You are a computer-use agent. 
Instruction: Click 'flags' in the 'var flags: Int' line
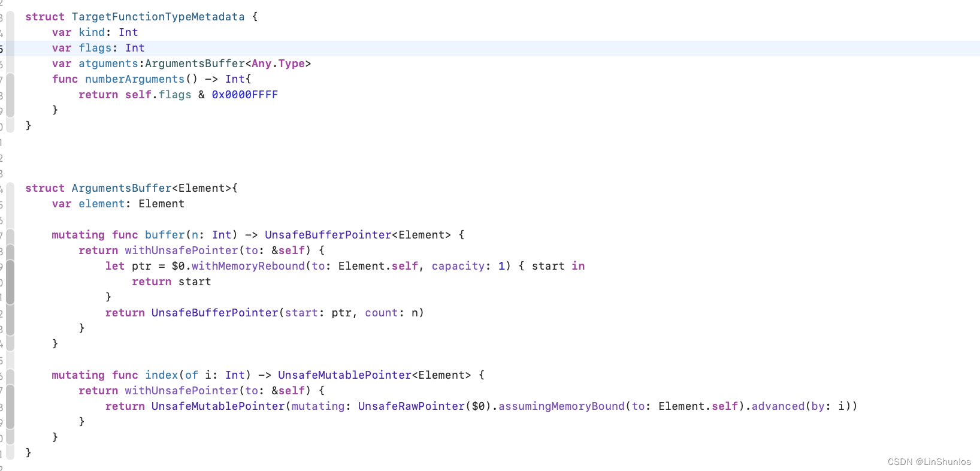95,48
